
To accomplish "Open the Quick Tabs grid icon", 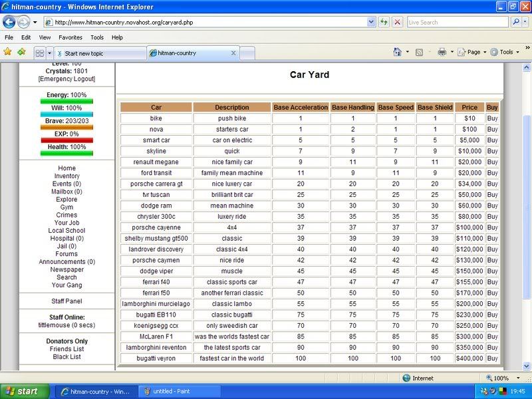I will (39, 53).
